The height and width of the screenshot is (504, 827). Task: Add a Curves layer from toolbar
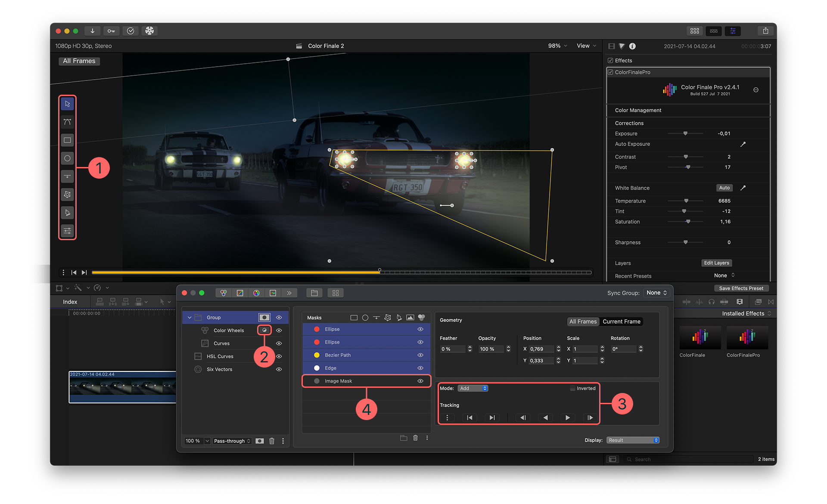(x=240, y=293)
